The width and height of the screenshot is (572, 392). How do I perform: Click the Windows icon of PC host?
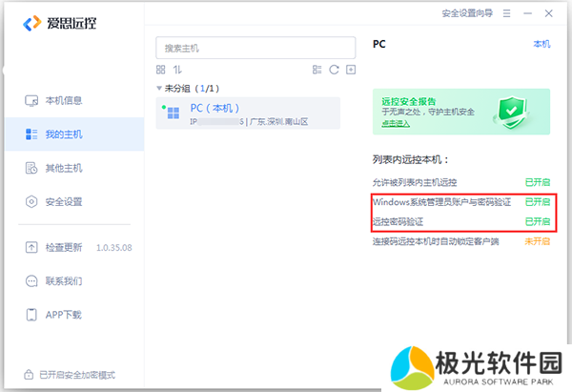(x=173, y=113)
